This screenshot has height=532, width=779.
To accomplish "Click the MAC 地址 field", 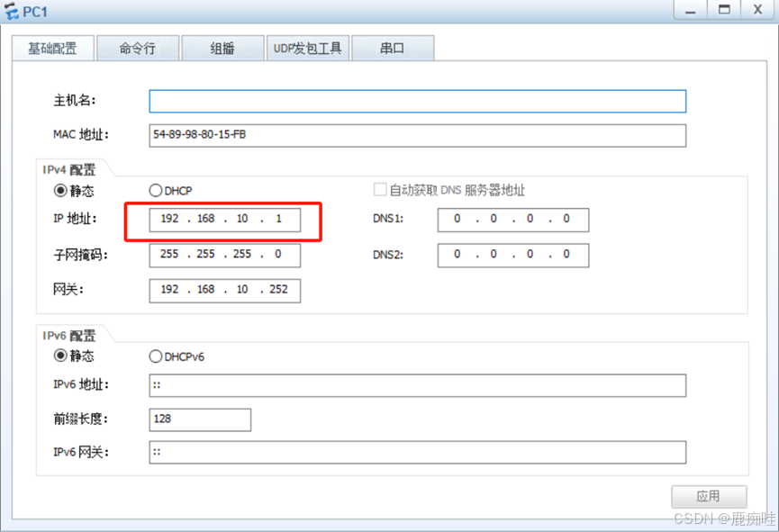I will [x=417, y=135].
